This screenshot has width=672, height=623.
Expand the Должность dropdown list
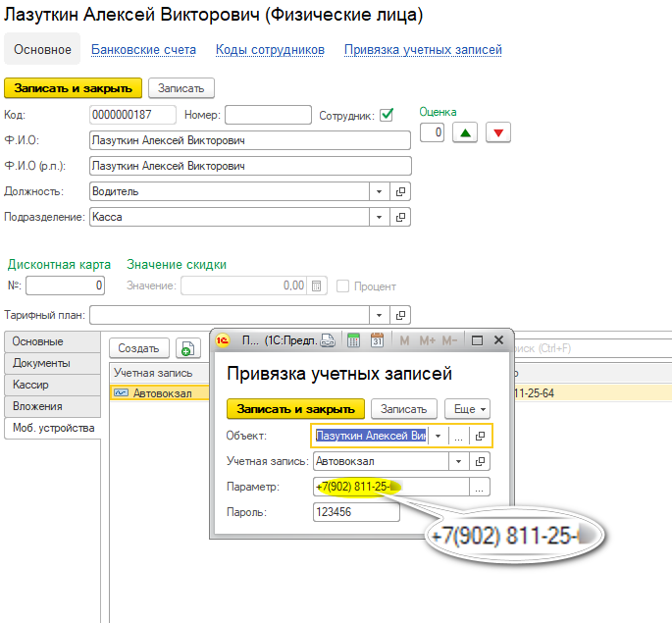tap(380, 191)
